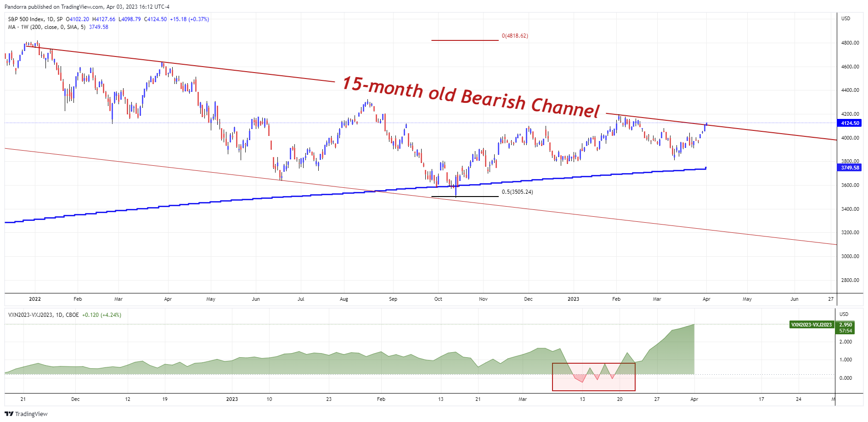Click the 0.5(3505.24) Fibonacci level label
Viewport: 868px width, 422px height.
coord(517,192)
